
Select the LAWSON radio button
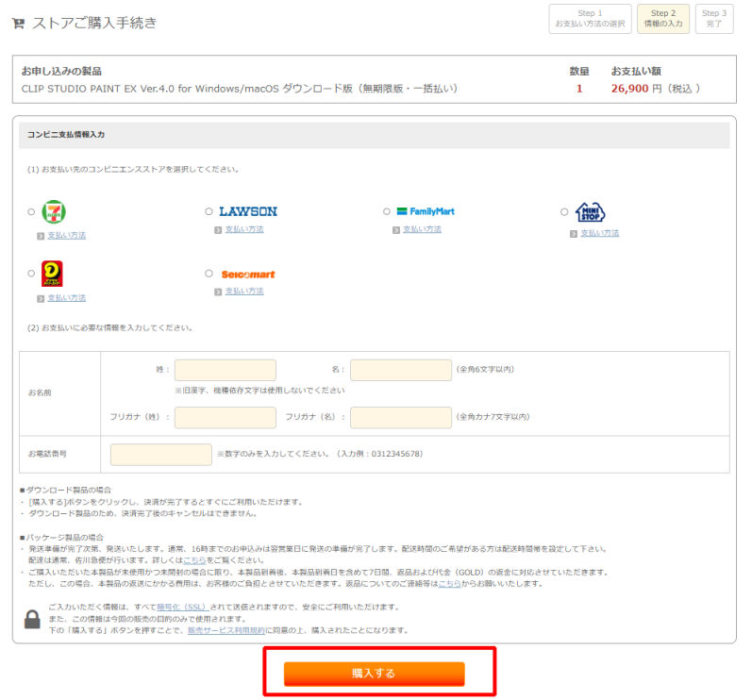coord(209,211)
